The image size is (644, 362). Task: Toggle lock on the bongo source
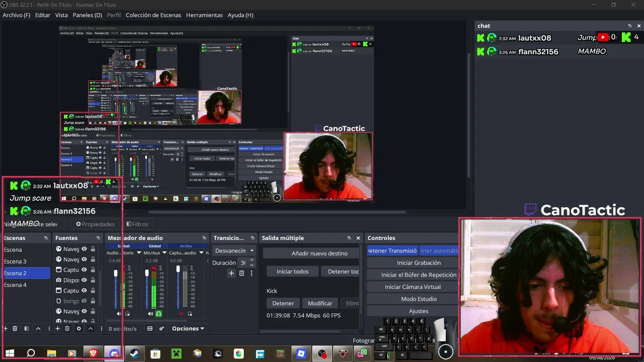tap(93, 301)
